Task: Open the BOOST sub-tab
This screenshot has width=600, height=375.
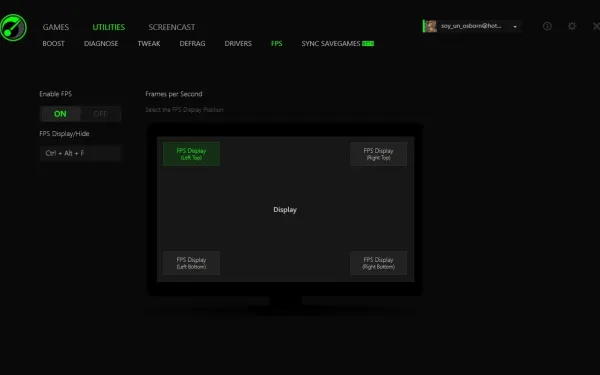Action: [54, 44]
